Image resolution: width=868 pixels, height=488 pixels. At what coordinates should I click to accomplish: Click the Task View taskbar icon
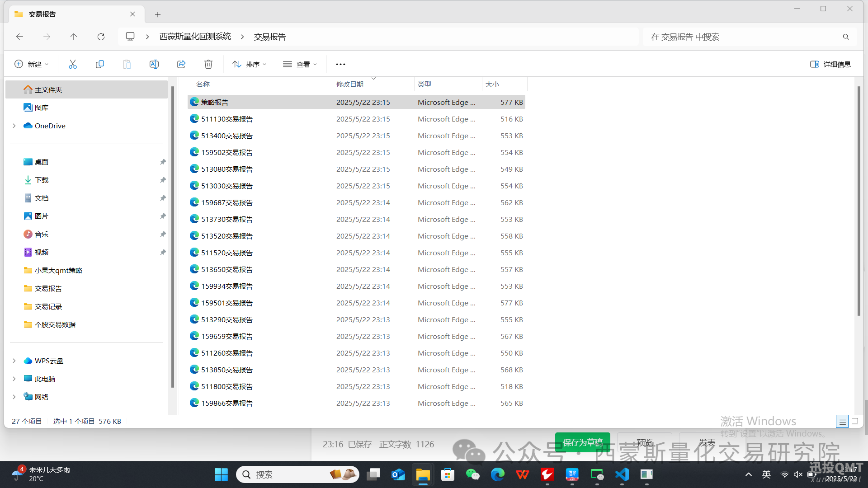click(x=373, y=474)
